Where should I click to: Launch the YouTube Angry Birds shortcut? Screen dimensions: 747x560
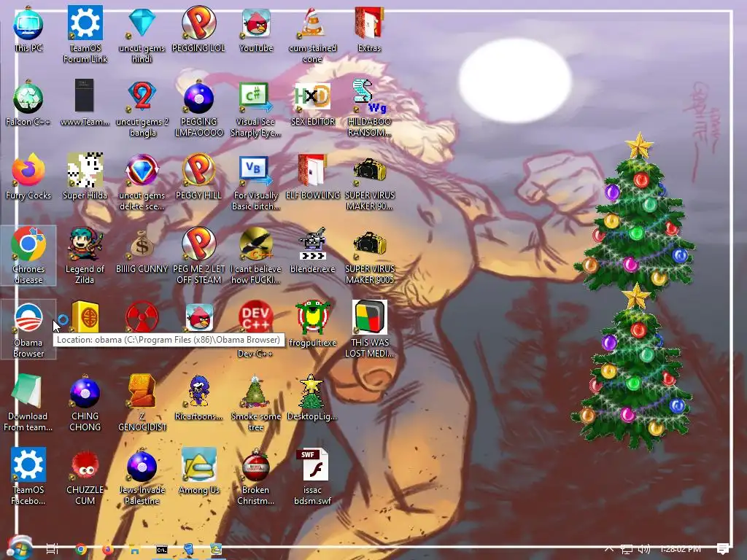point(256,29)
